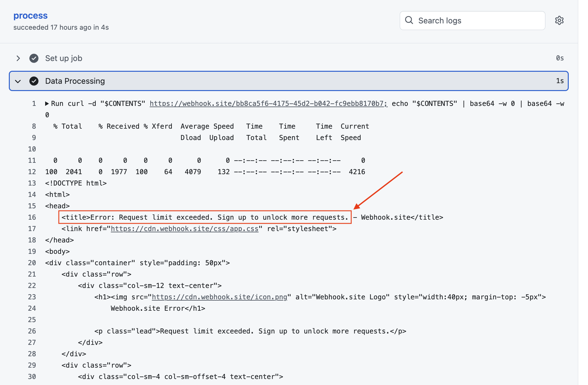Select log line number 16
Image resolution: width=588 pixels, height=385 pixels.
point(32,217)
